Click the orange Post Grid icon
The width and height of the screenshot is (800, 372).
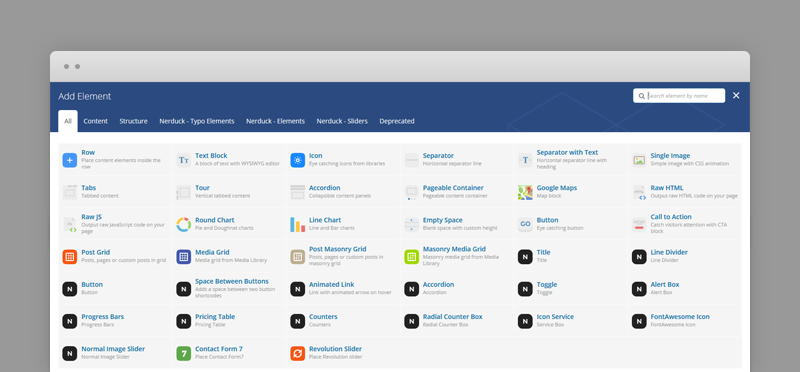point(69,257)
